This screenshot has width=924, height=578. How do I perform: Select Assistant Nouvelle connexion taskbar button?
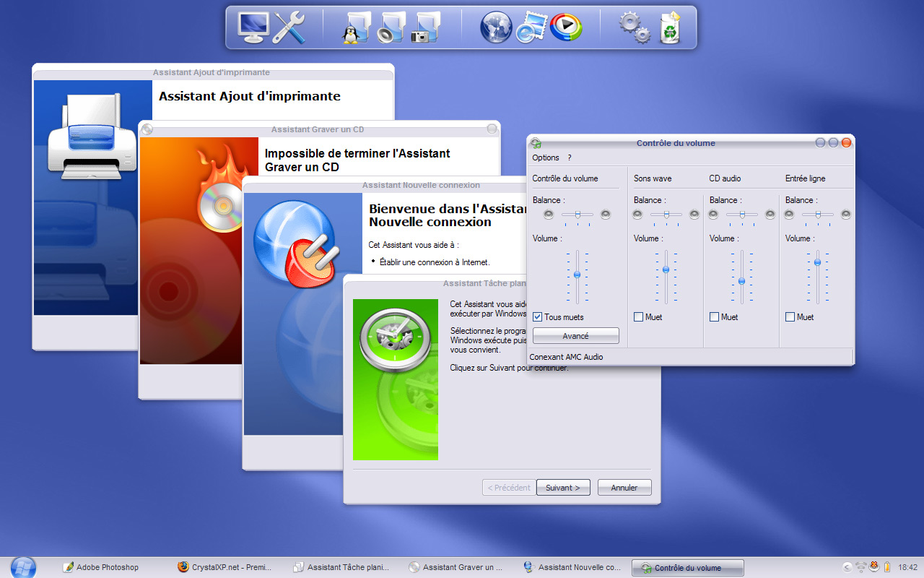click(572, 568)
